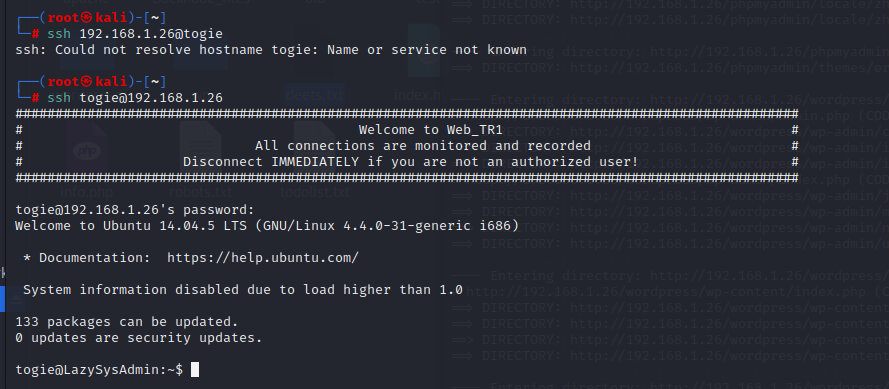The width and height of the screenshot is (889, 389).
Task: Click the 'Welcome to Ubuntu 14.04.5 LTS' line
Action: click(267, 226)
